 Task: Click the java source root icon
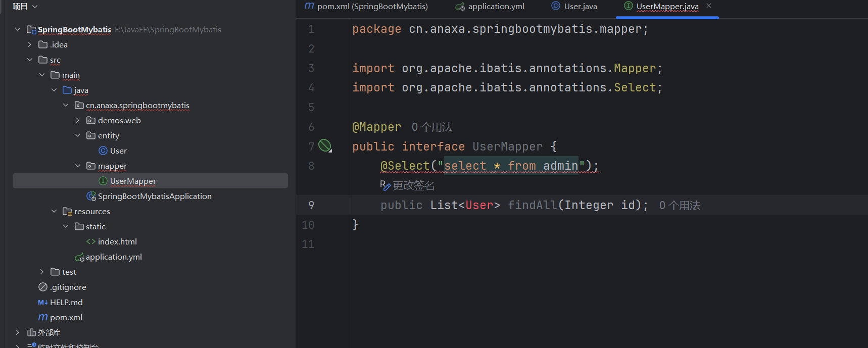click(67, 90)
